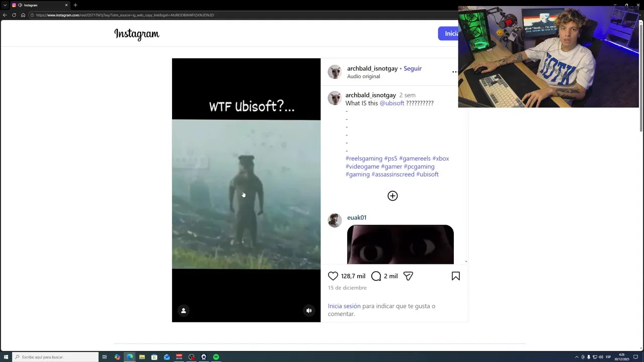Switch the ESP input language

608,357
